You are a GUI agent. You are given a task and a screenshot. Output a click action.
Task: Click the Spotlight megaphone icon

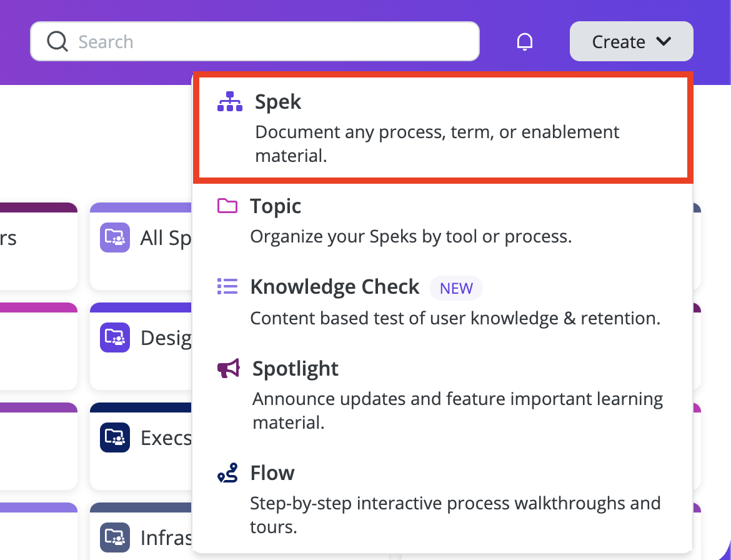click(227, 368)
